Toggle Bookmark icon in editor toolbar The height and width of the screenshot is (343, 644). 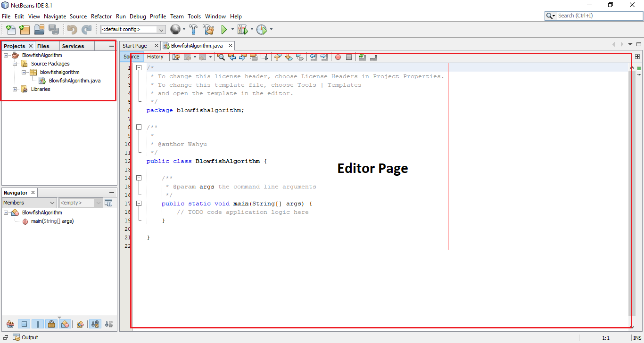click(x=300, y=57)
